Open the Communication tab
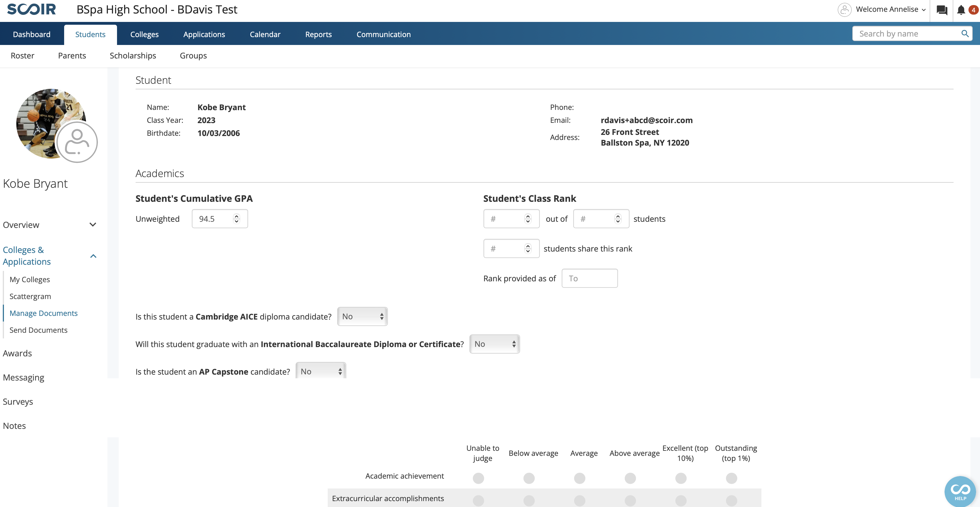The height and width of the screenshot is (507, 980). pos(383,34)
